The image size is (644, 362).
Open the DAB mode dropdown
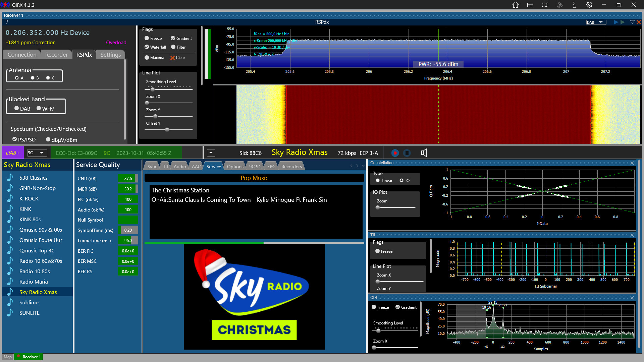point(596,22)
